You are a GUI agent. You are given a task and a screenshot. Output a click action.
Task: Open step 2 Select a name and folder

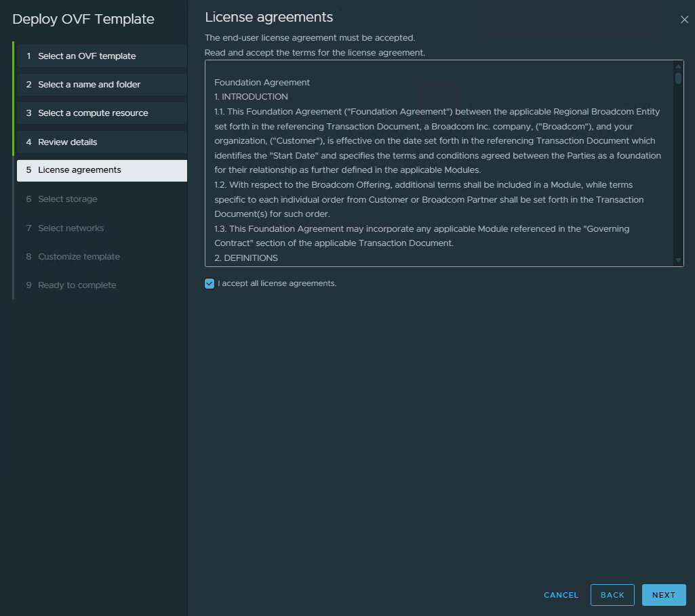[x=89, y=85]
